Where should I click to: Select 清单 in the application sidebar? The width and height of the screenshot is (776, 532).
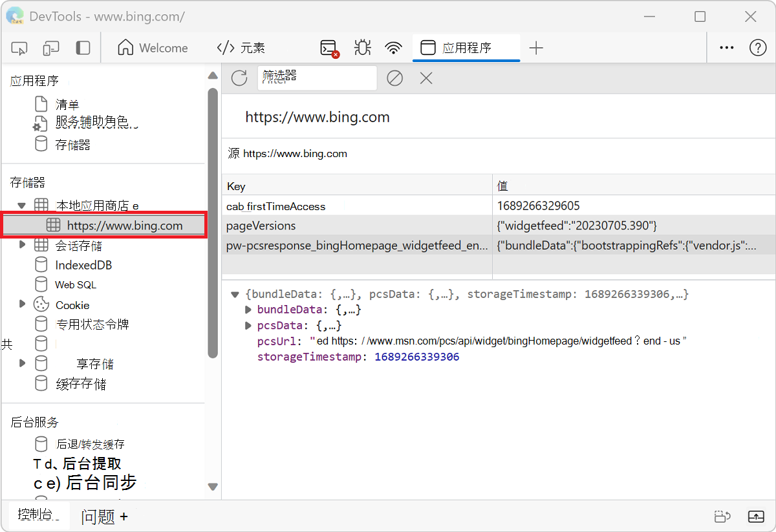68,104
